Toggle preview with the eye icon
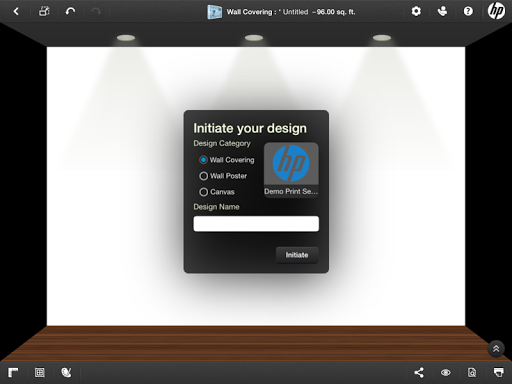Image resolution: width=512 pixels, height=384 pixels. click(446, 372)
